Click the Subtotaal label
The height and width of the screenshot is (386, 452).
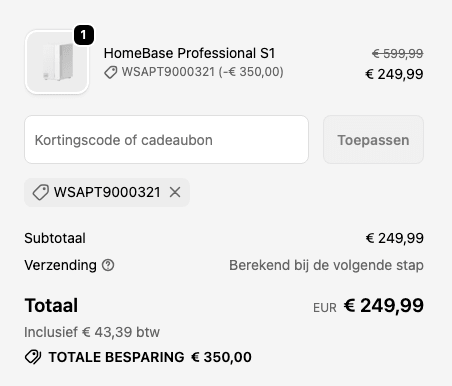55,238
